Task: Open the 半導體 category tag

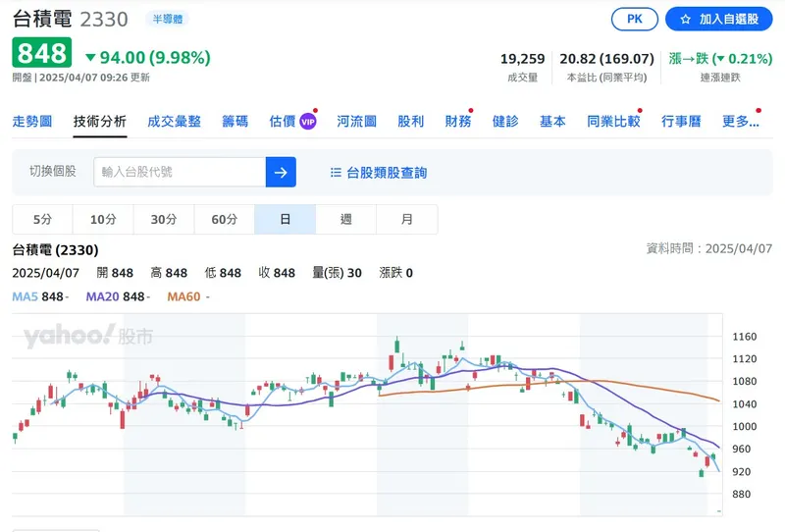Action: pyautogui.click(x=167, y=19)
